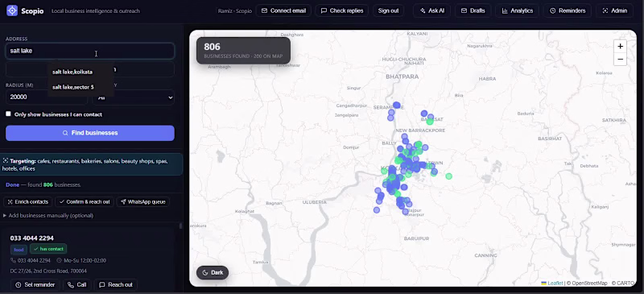The width and height of the screenshot is (644, 294).
Task: Click the Enrich contacts button
Action: point(28,202)
